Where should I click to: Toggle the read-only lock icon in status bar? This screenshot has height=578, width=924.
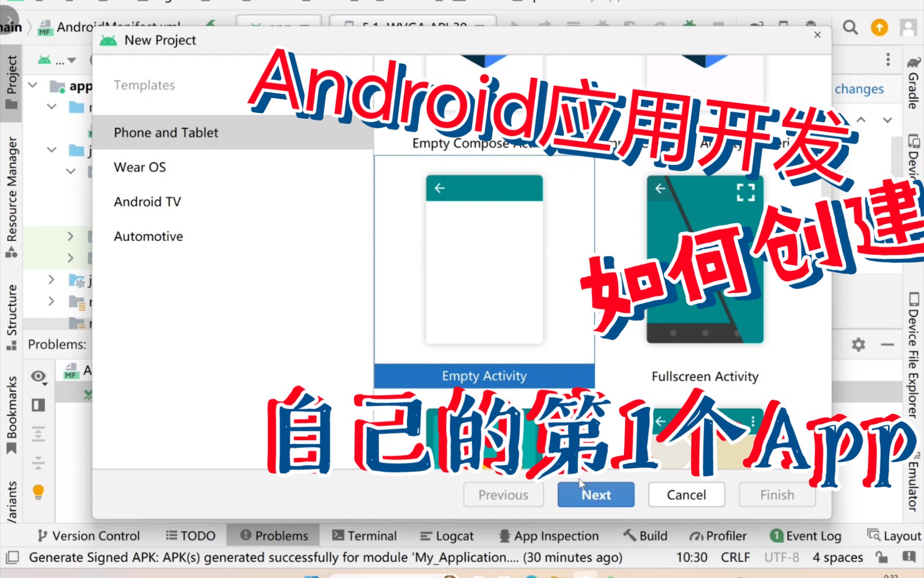882,558
